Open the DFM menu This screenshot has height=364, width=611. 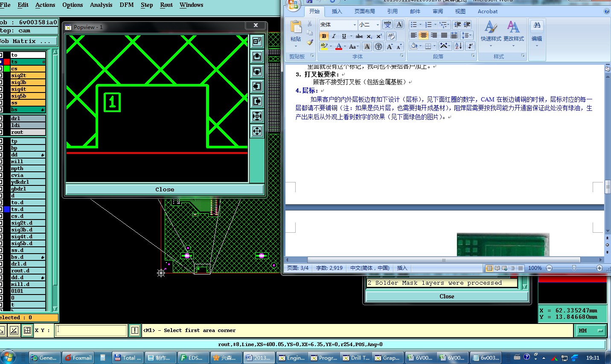coord(126,5)
